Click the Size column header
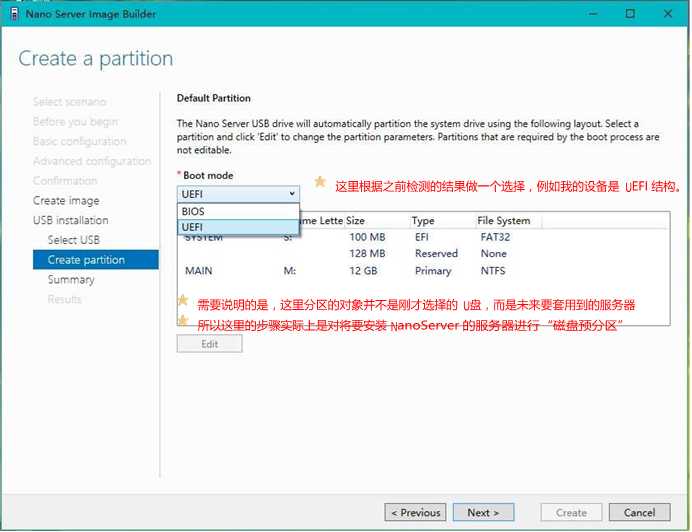 [355, 220]
